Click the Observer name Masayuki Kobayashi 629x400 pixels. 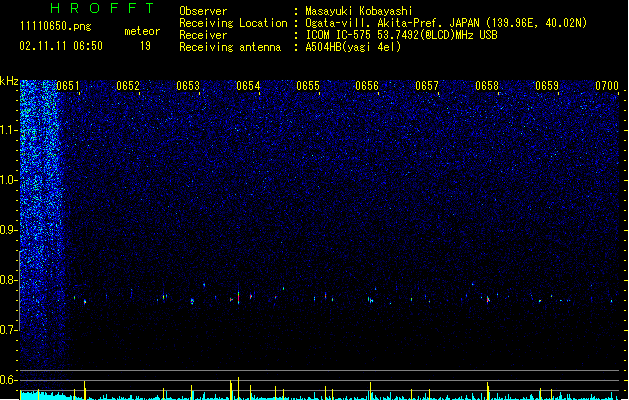[x=359, y=11]
